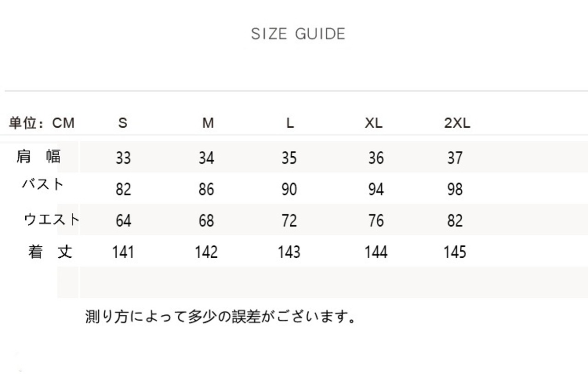The width and height of the screenshot is (588, 374).
Task: Click bust value 98 for size 2XL
Action: tap(455, 189)
